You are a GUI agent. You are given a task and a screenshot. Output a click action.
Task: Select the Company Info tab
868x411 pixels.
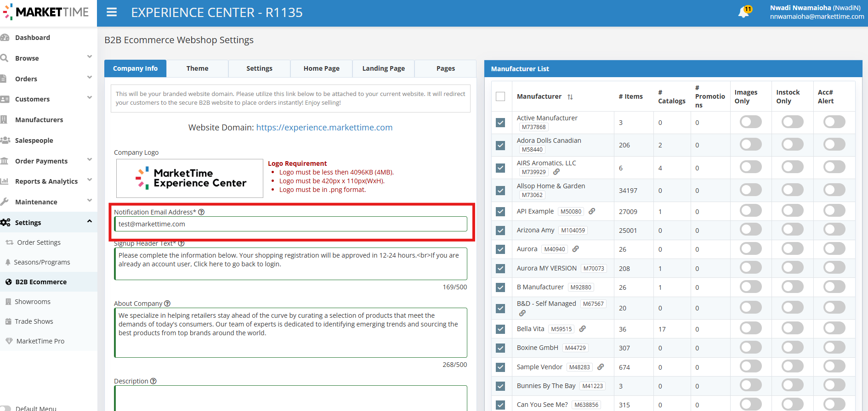[x=135, y=68]
